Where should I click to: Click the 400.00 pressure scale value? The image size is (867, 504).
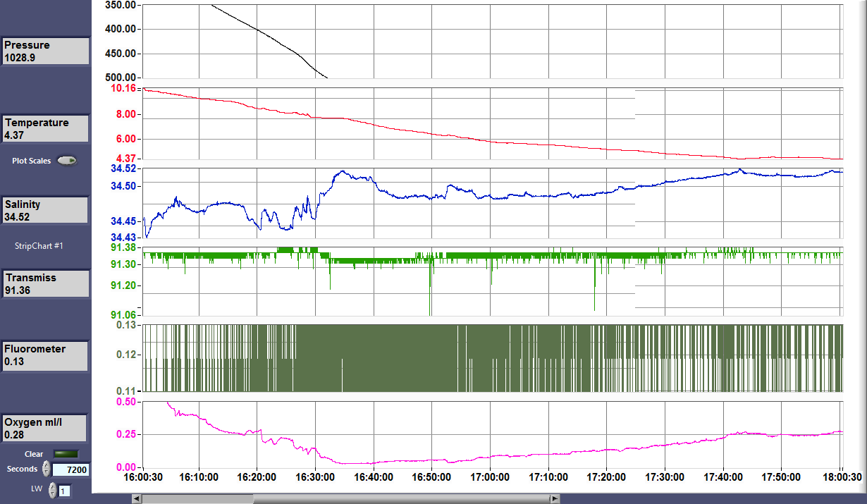click(x=121, y=29)
